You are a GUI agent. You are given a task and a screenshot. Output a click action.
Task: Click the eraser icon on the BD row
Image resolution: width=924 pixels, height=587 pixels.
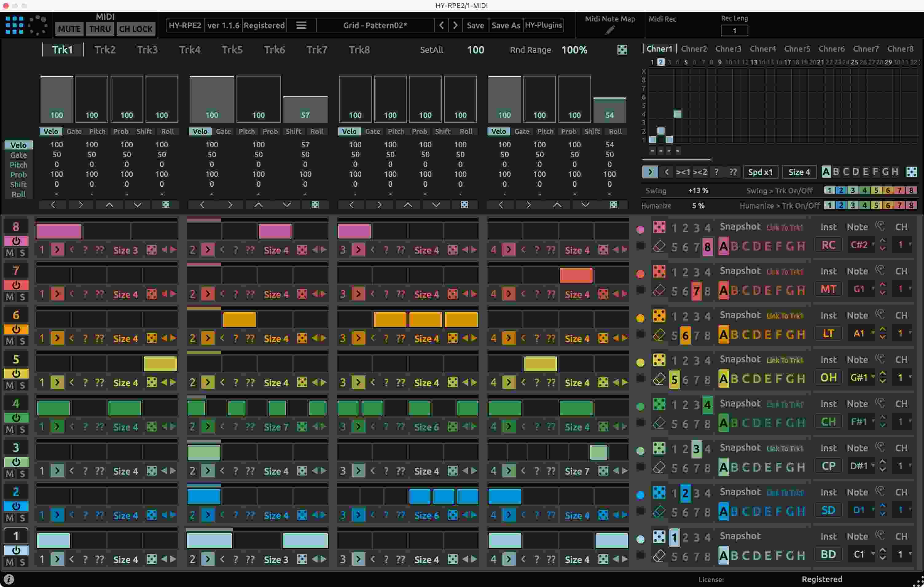click(659, 555)
